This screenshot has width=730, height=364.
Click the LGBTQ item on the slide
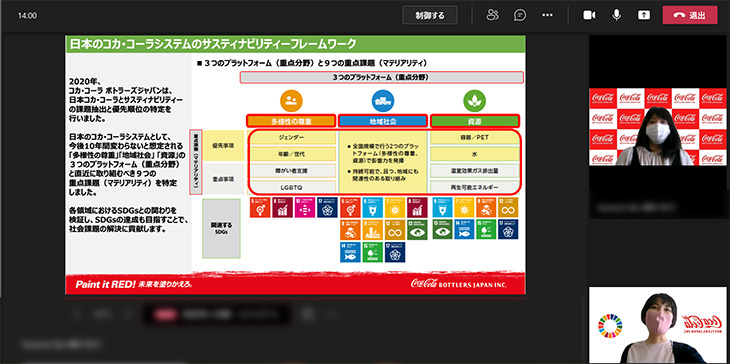[291, 187]
